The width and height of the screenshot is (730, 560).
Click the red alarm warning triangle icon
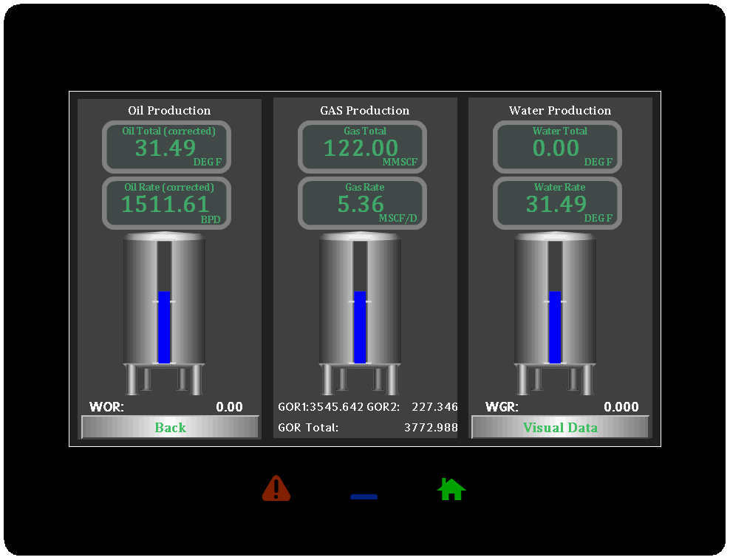(276, 488)
